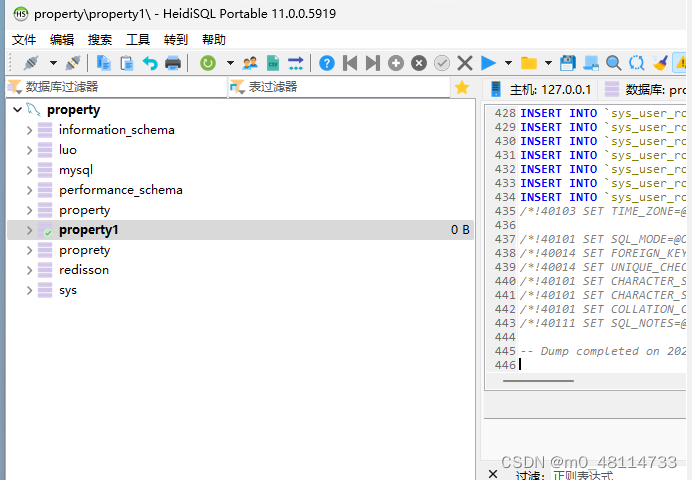Click the save as snippet icon
This screenshot has width=692, height=480.
pos(590,63)
